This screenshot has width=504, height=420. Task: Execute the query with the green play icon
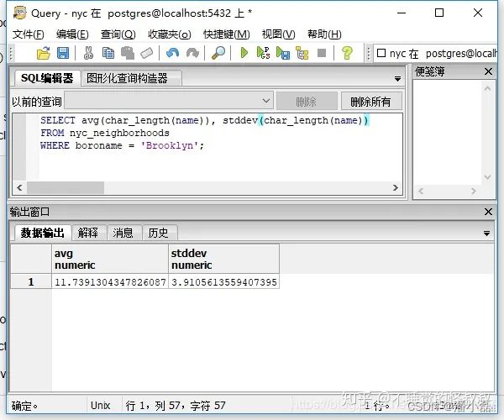coord(244,53)
